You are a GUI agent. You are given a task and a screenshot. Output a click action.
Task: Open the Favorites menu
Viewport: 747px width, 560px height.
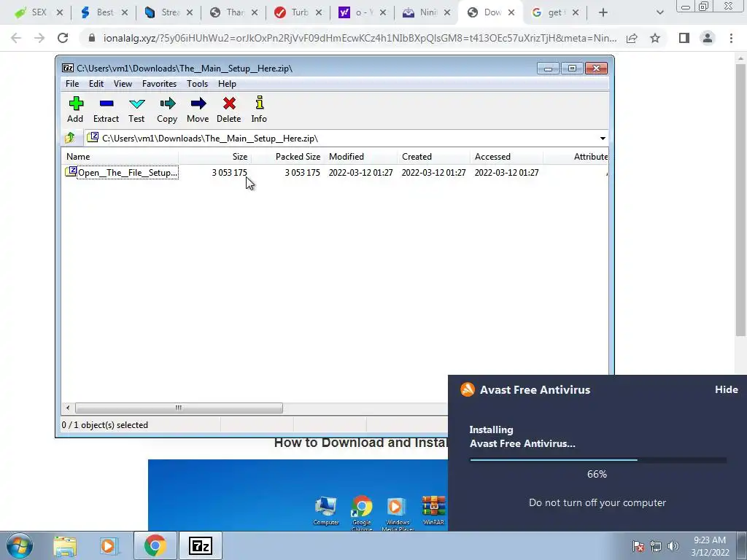[160, 84]
